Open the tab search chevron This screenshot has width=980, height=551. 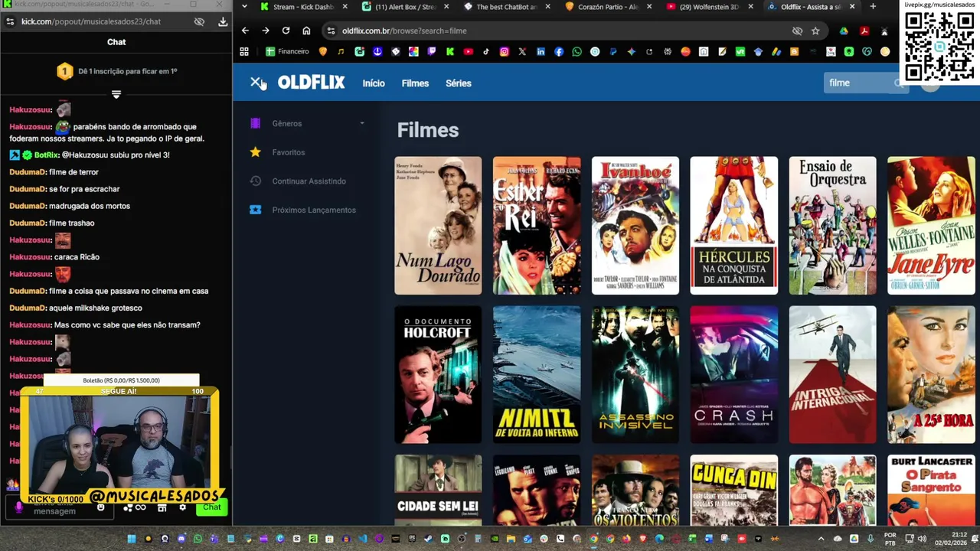click(x=244, y=7)
